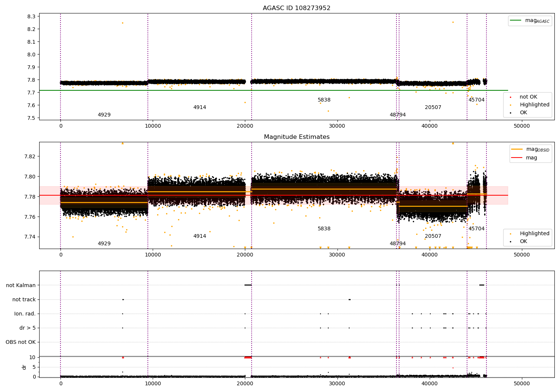Click the 7.82 y-axis tick label

tap(30, 156)
